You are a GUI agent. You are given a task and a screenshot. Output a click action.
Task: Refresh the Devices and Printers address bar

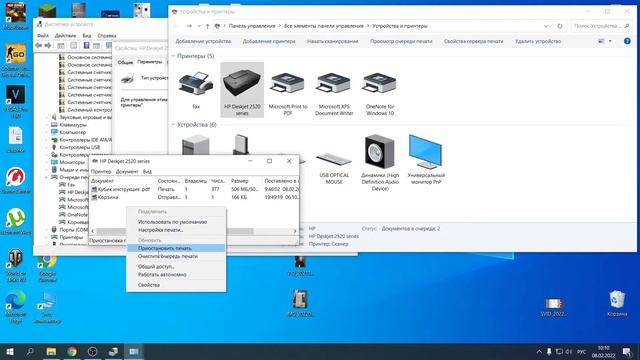[560, 26]
